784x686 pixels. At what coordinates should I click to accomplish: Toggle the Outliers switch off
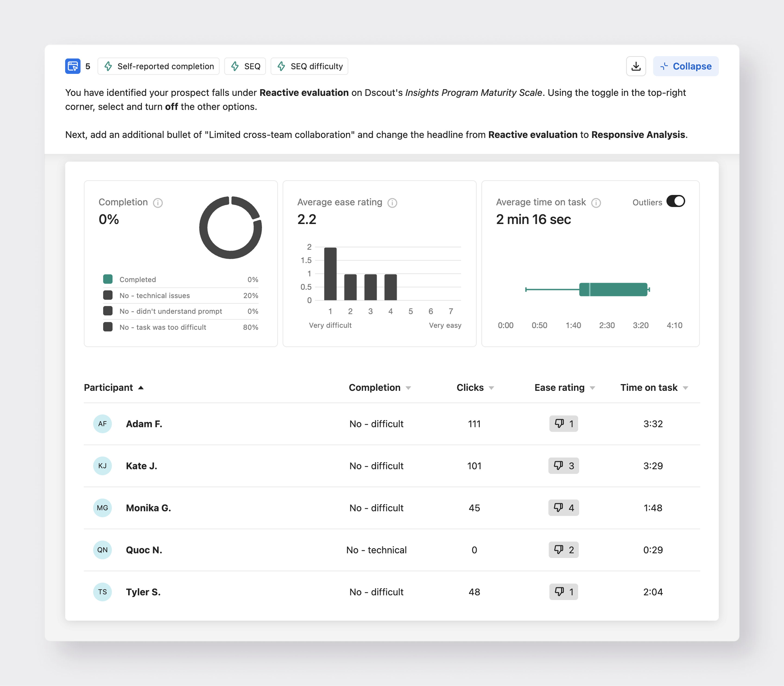point(675,201)
